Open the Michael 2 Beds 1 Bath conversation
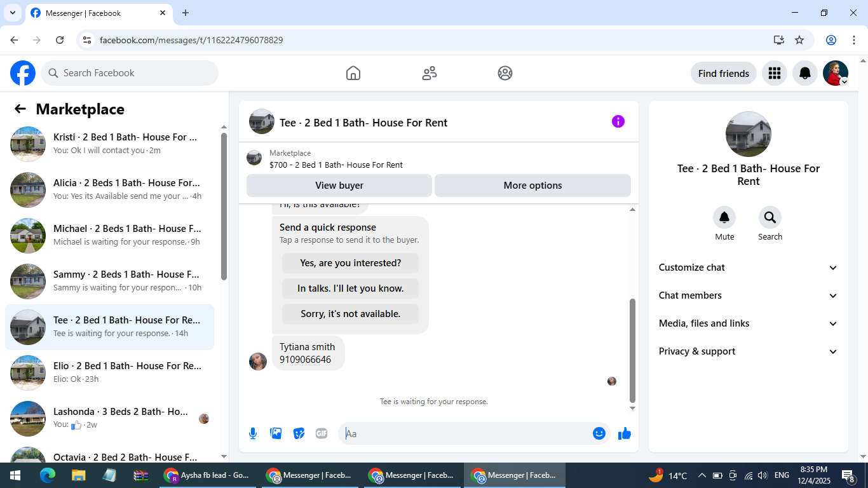Screen dimensions: 868x488 (109, 236)
